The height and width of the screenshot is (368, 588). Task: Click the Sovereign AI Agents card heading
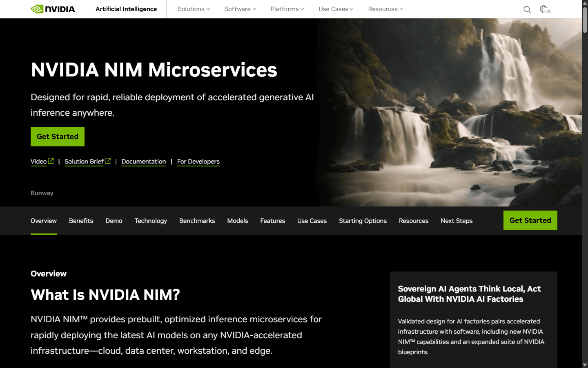pos(470,294)
